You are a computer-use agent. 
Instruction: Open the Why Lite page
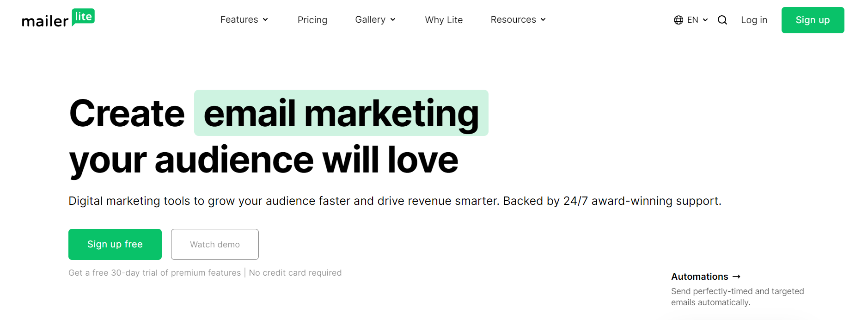pos(444,20)
